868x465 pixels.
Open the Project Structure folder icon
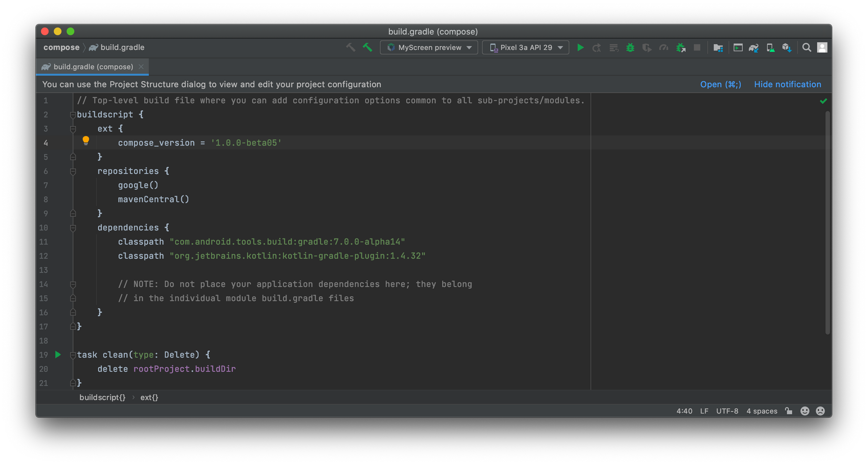(x=718, y=47)
